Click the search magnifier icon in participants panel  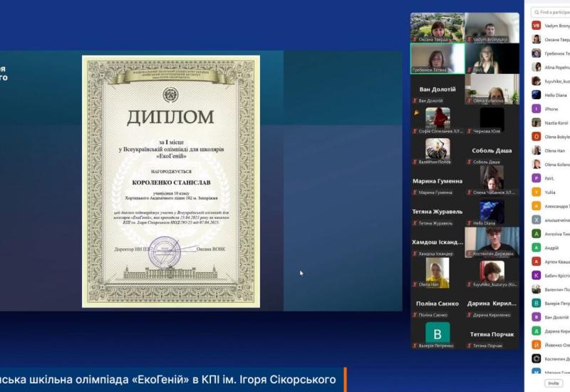(535, 12)
